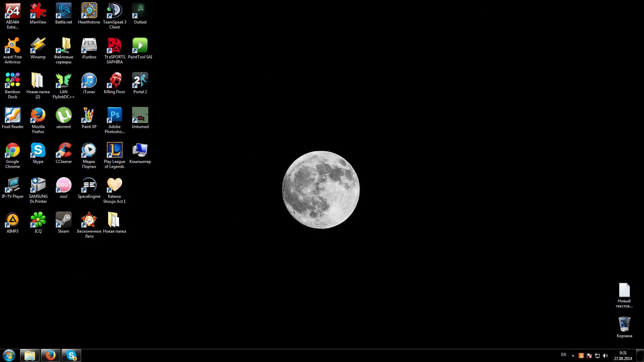Screen dimensions: 644x362
Task: Select the Play League of Legends icon
Action: (114, 150)
